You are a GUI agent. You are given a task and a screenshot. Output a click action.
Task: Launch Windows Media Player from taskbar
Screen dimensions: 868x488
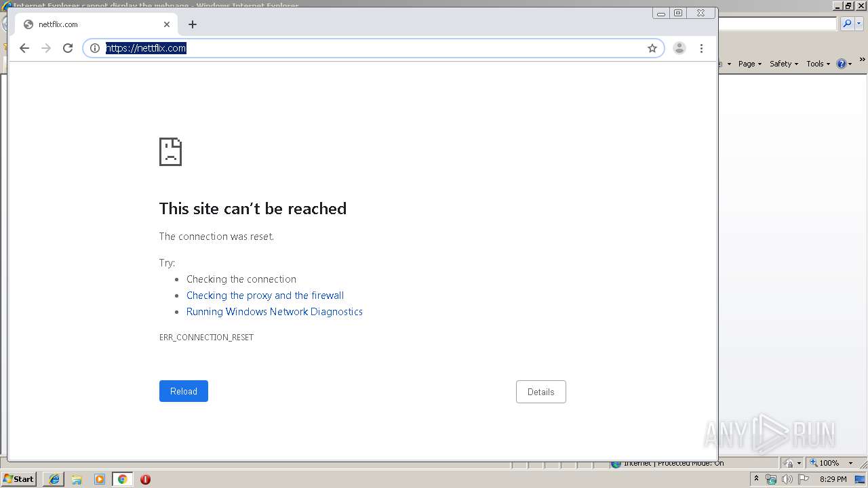tap(100, 479)
